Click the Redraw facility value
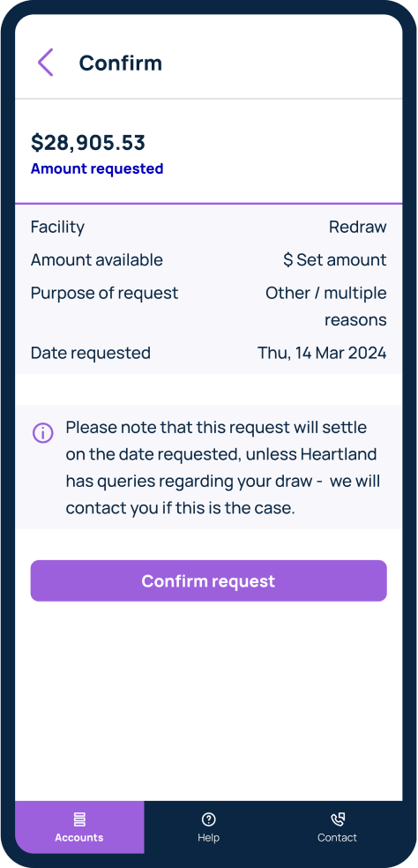Screen dimensions: 418x868 [x=358, y=227]
